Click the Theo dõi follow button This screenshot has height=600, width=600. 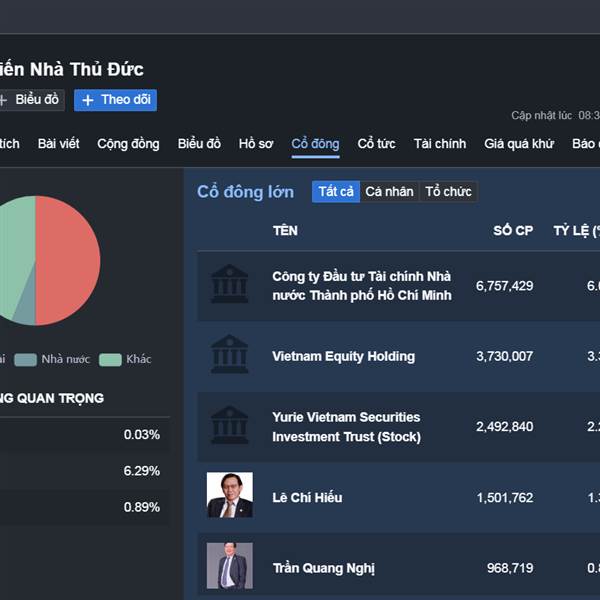click(115, 100)
